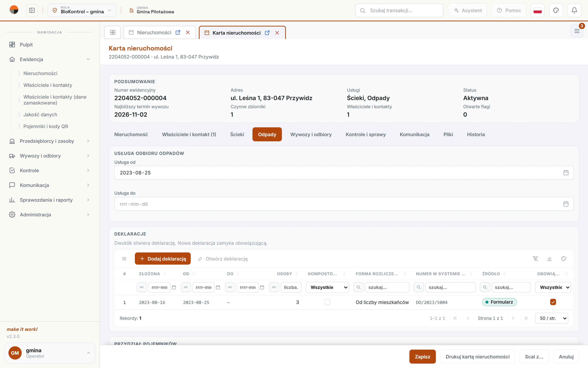Open the Asystent button
Image resolution: width=588 pixels, height=368 pixels.
467,10
